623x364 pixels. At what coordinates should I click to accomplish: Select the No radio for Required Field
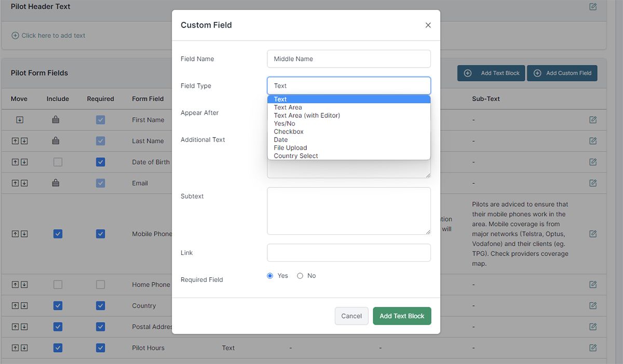(300, 276)
